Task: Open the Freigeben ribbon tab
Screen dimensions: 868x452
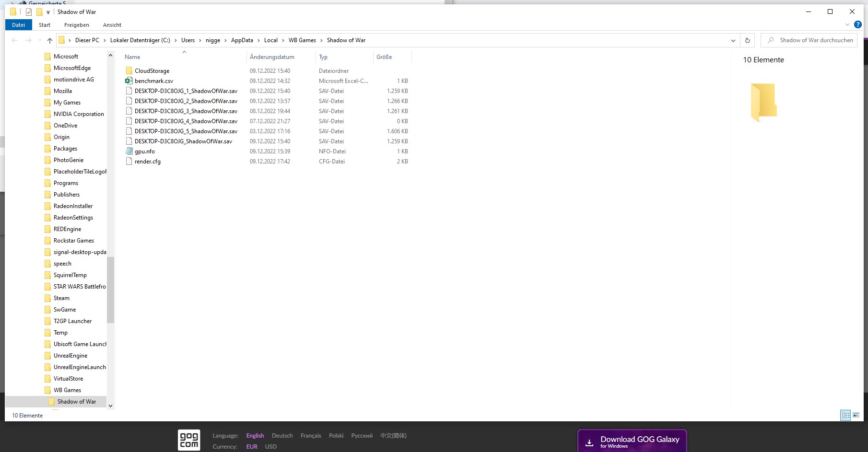Action: click(x=77, y=25)
